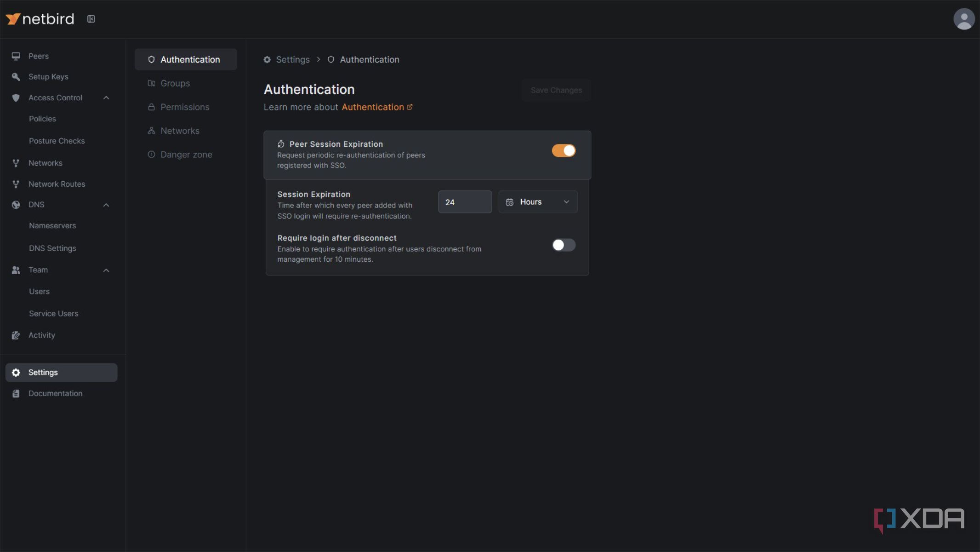Click the Network Routes icon
This screenshot has width=980, height=552.
pos(16,184)
